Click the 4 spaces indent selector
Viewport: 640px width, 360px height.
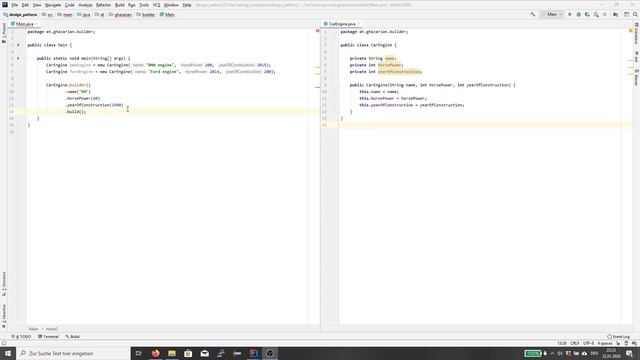point(605,343)
